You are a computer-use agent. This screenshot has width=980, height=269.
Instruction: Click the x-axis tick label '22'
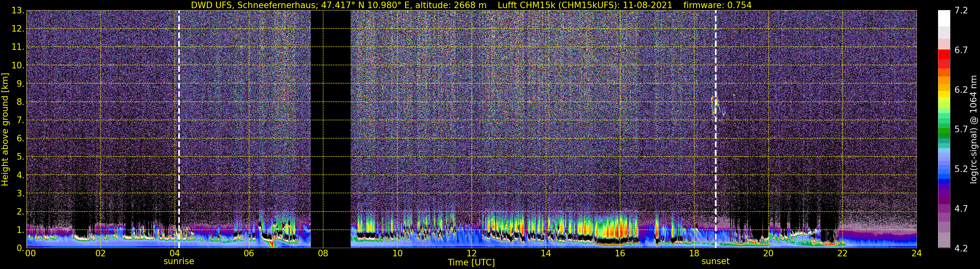(x=842, y=253)
